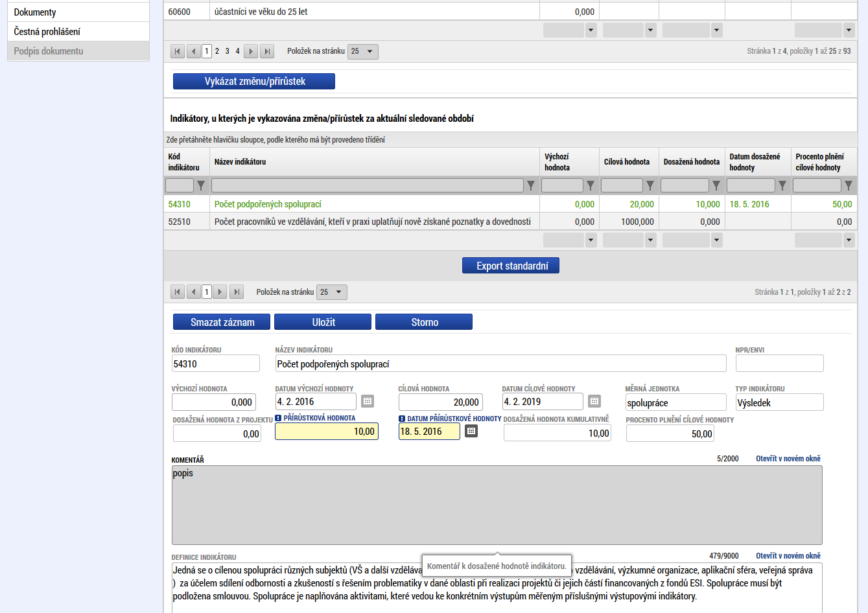Click the Export standardní button
This screenshot has width=868, height=613.
click(511, 266)
